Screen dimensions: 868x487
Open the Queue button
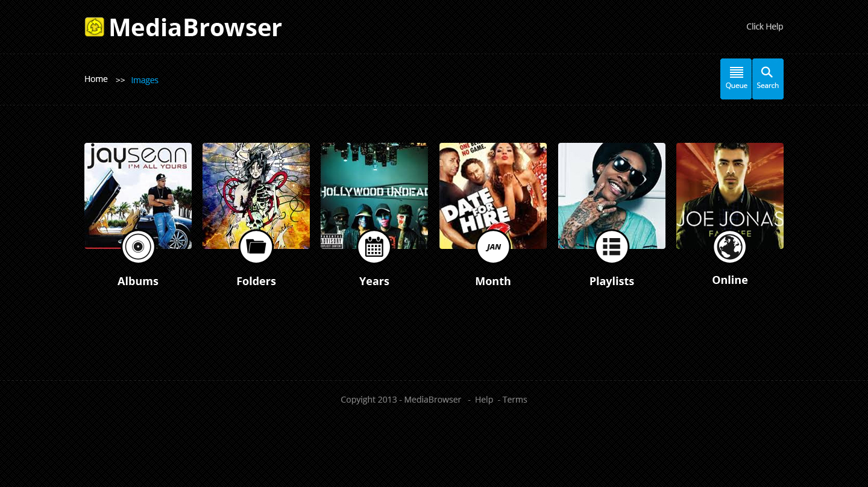coord(736,79)
